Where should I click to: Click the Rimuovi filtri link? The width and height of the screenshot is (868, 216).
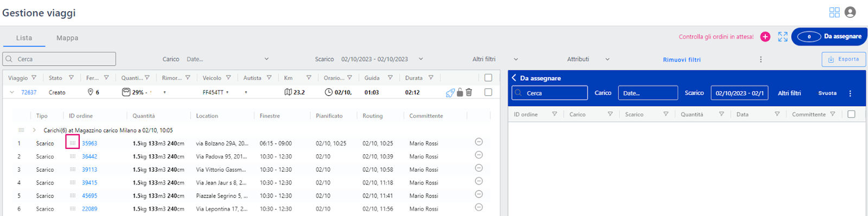pos(682,60)
